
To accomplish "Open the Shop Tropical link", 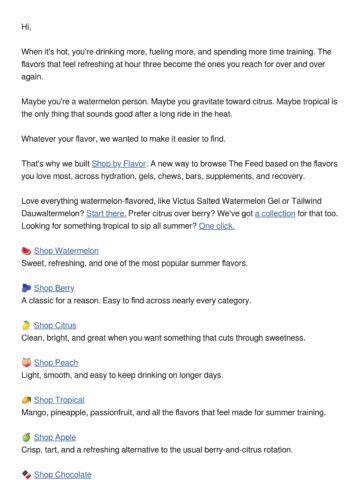I will click(59, 400).
